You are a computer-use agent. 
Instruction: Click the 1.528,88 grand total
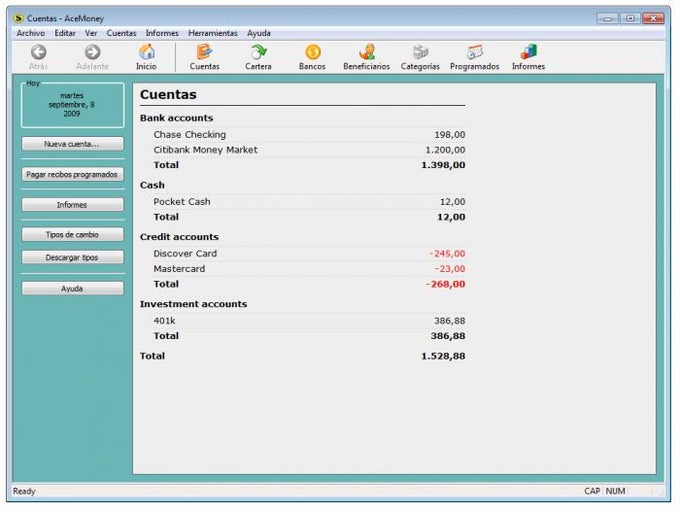coord(443,356)
